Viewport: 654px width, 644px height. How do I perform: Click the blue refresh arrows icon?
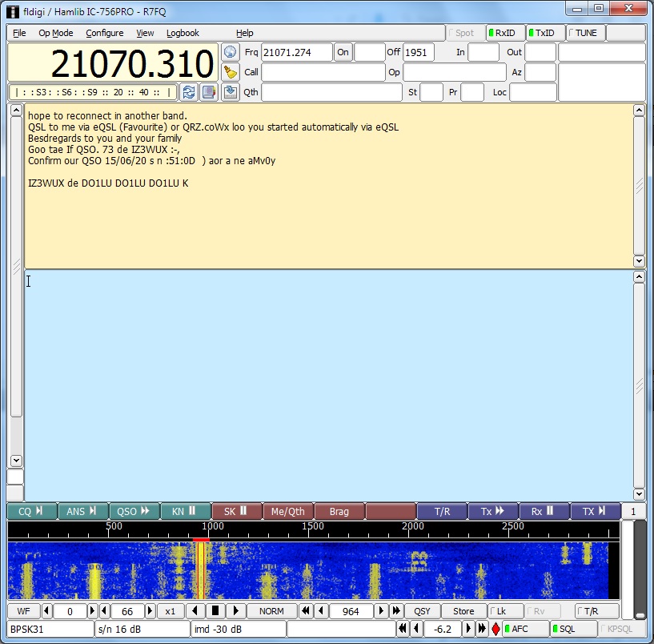[x=189, y=92]
